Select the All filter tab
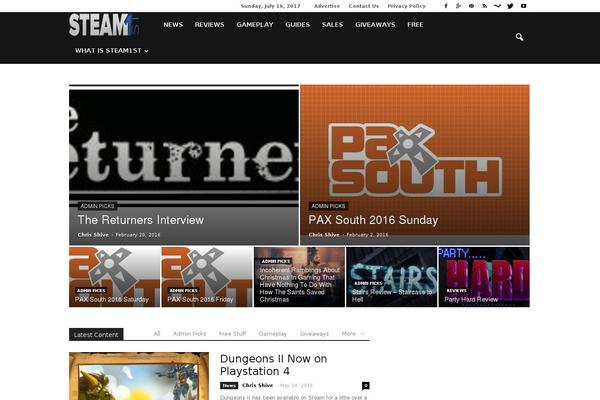The height and width of the screenshot is (400, 600). click(157, 334)
